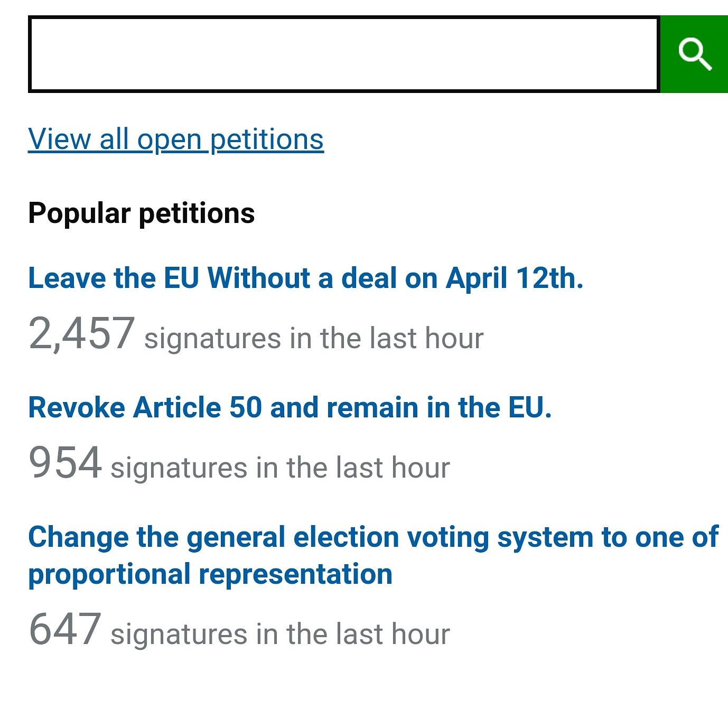
Task: Click the words "proportional representation" in third title
Action: pyautogui.click(x=210, y=574)
